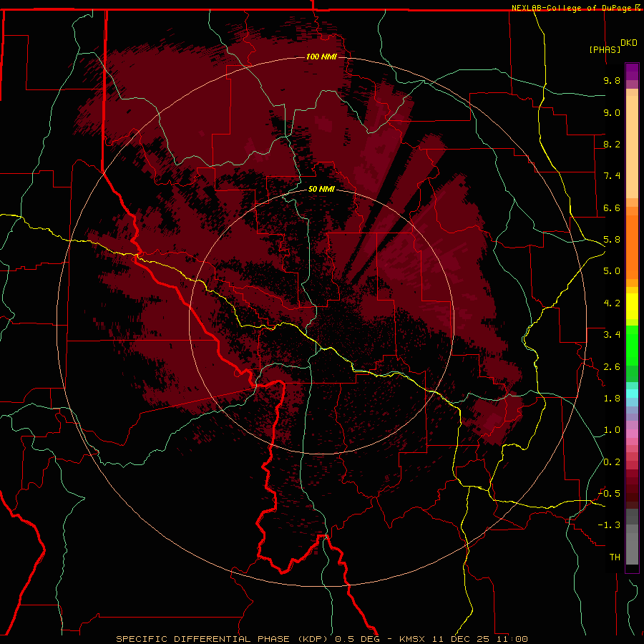Click the 1.8 value on the color scale
This screenshot has height=644, width=644.
tap(612, 399)
